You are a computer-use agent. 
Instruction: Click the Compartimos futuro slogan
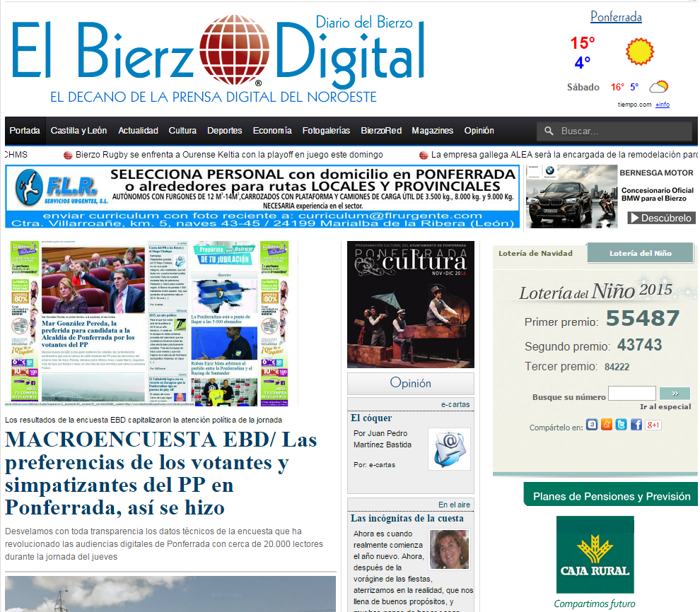pyautogui.click(x=594, y=604)
